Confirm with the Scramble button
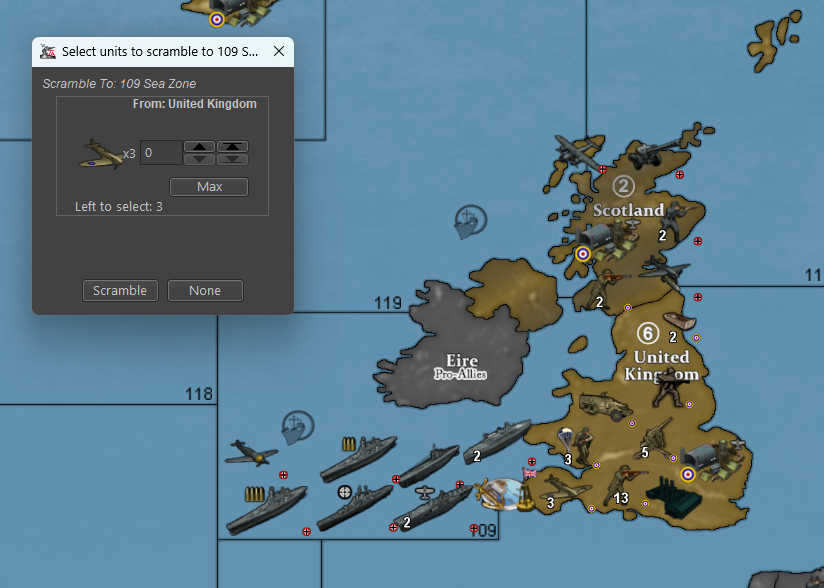 [120, 290]
